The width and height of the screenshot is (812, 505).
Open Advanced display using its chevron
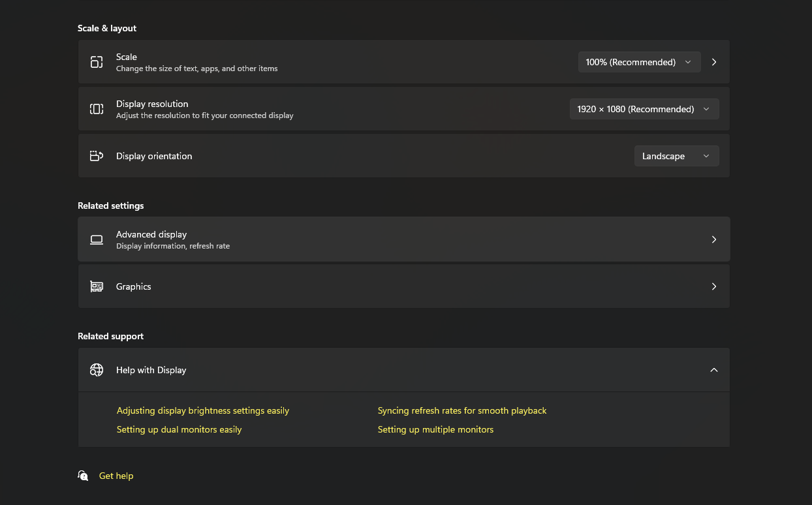(714, 239)
